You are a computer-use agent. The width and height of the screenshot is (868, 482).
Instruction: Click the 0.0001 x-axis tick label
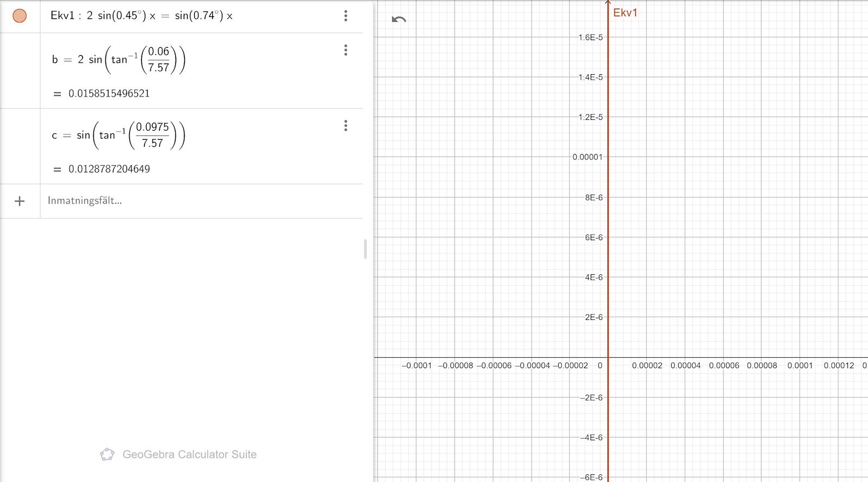(800, 365)
